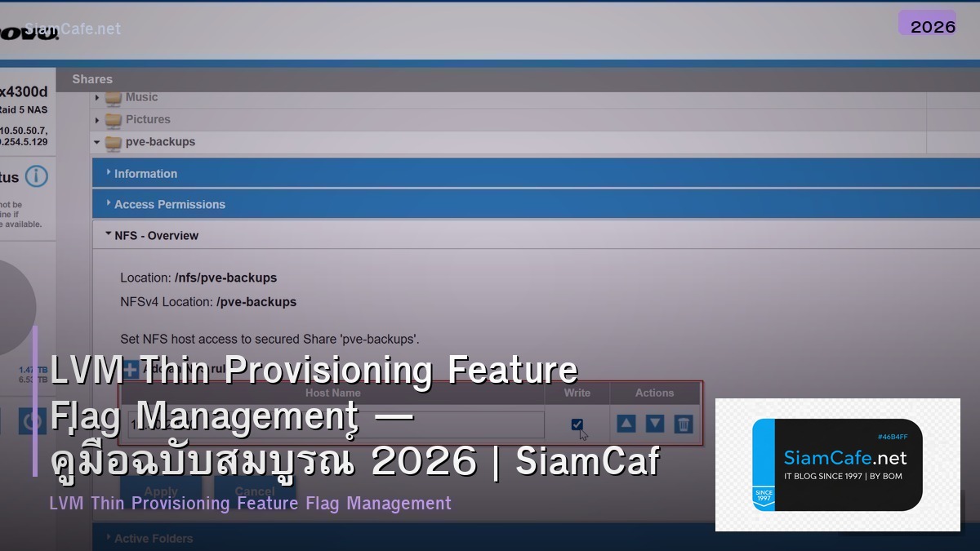
Task: Click the Add host access rule plus icon
Action: (131, 369)
